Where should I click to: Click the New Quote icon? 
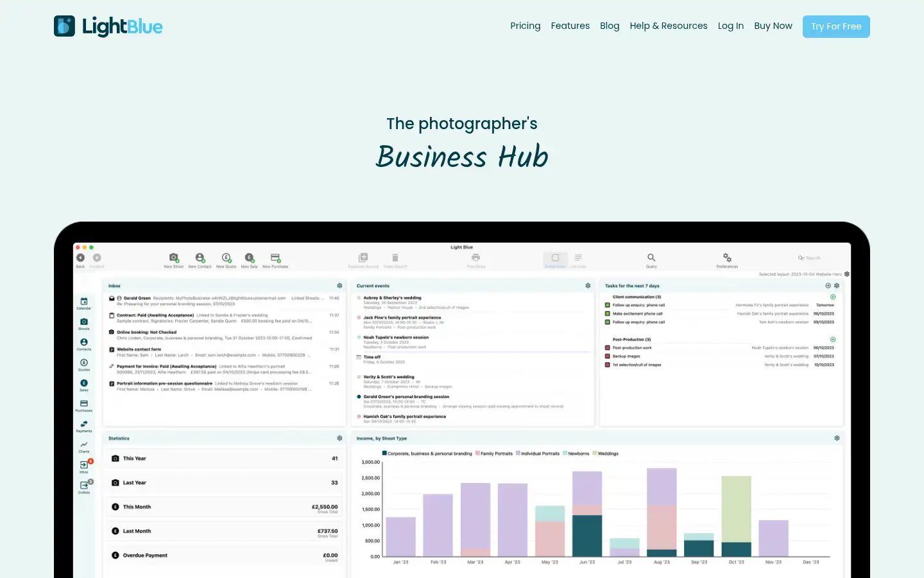tap(226, 258)
